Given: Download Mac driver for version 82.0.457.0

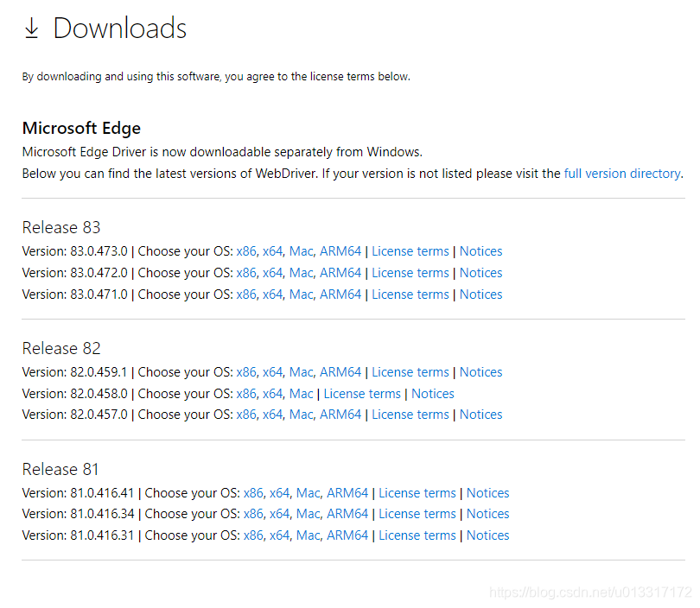Looking at the screenshot, I should [x=302, y=415].
